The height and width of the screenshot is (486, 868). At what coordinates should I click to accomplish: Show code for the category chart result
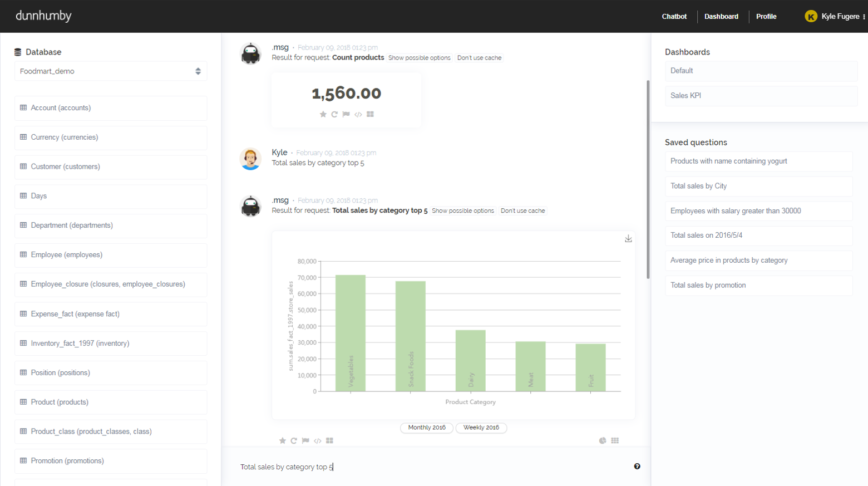pyautogui.click(x=318, y=441)
